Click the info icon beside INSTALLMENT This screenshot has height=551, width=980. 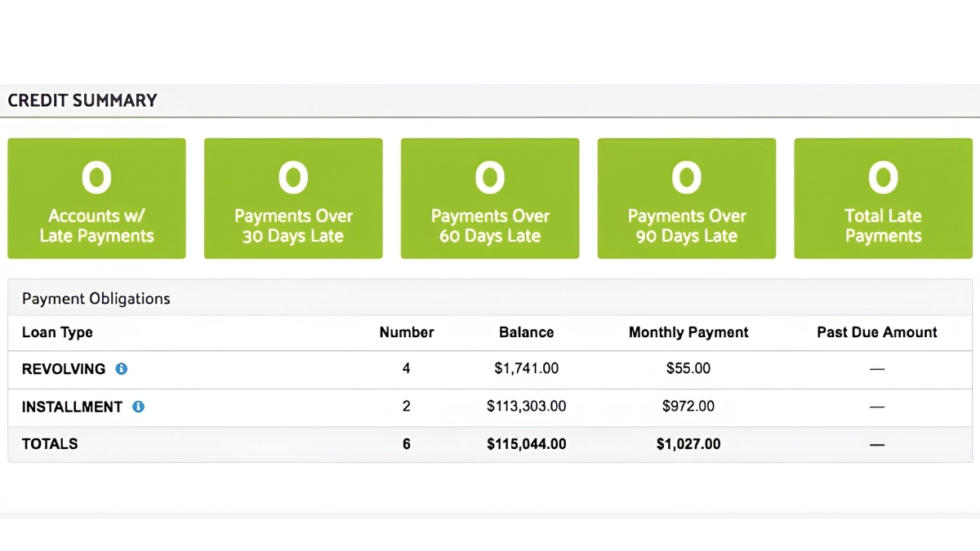138,407
